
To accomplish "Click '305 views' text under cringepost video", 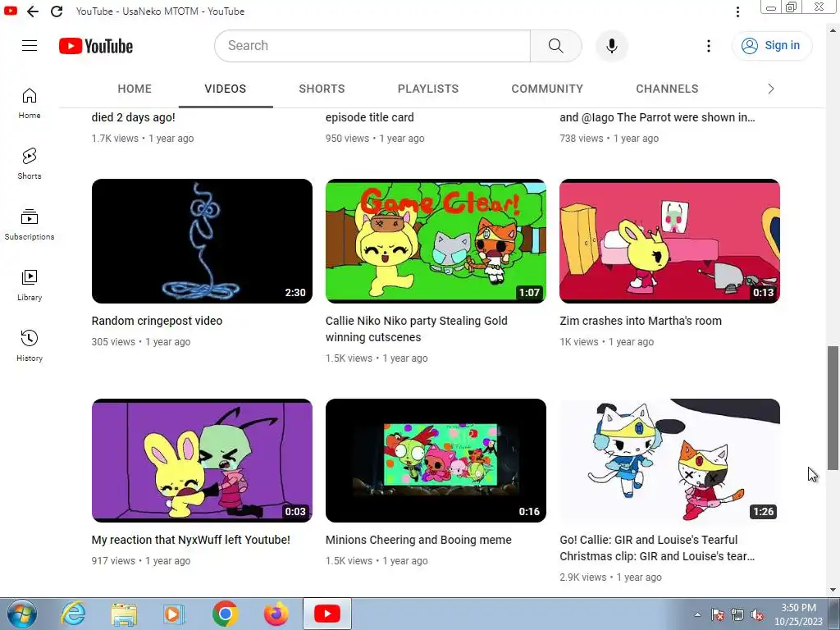I will point(113,342).
